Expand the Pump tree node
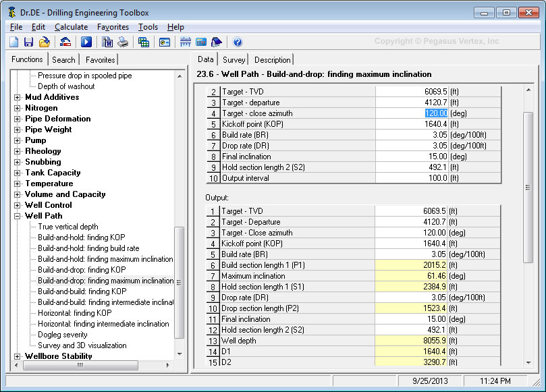This screenshot has width=546, height=392. coord(17,140)
